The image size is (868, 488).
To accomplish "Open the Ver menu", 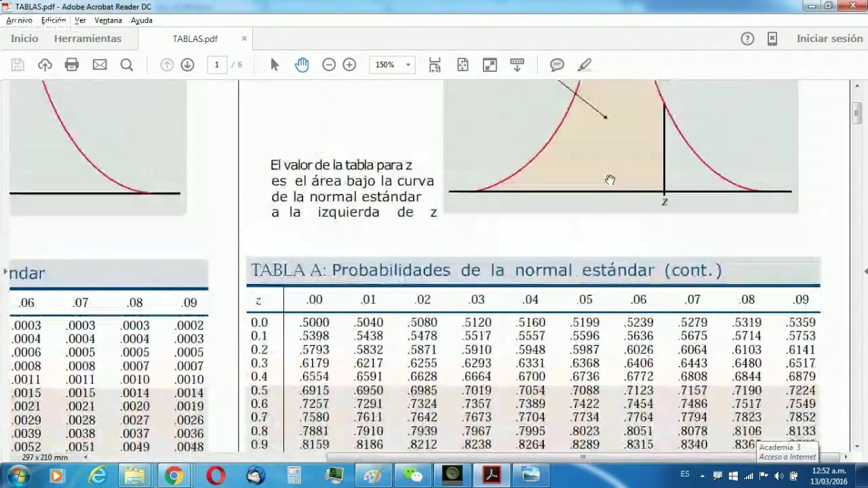I will [80, 20].
